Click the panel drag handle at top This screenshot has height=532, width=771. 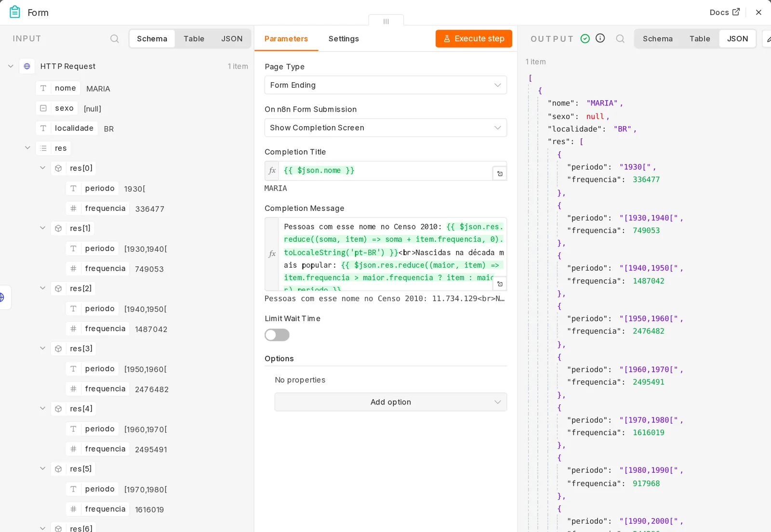[x=386, y=21]
